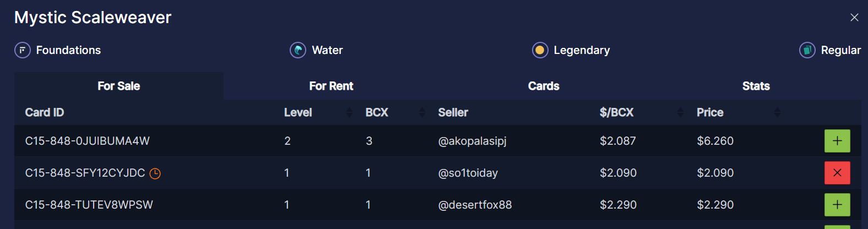Sort the listings by $/BCX
The image size is (868, 229).
click(680, 113)
